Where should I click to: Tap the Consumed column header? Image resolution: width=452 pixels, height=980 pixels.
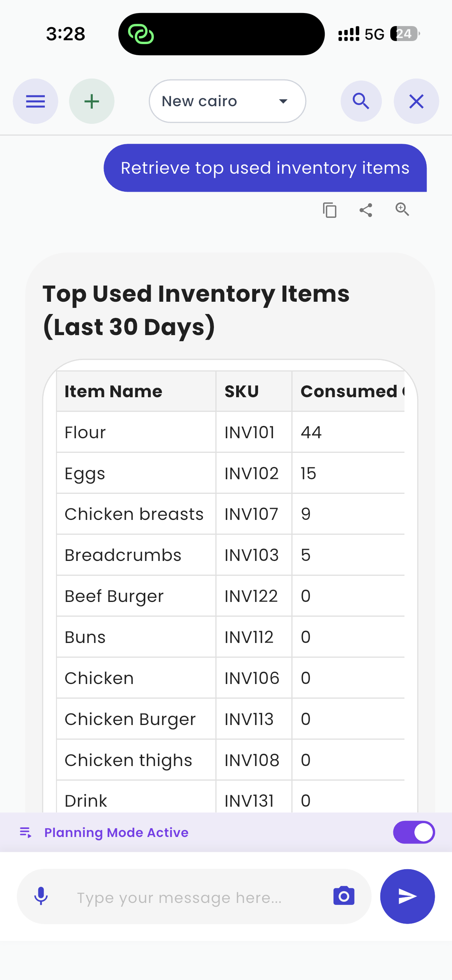point(349,391)
